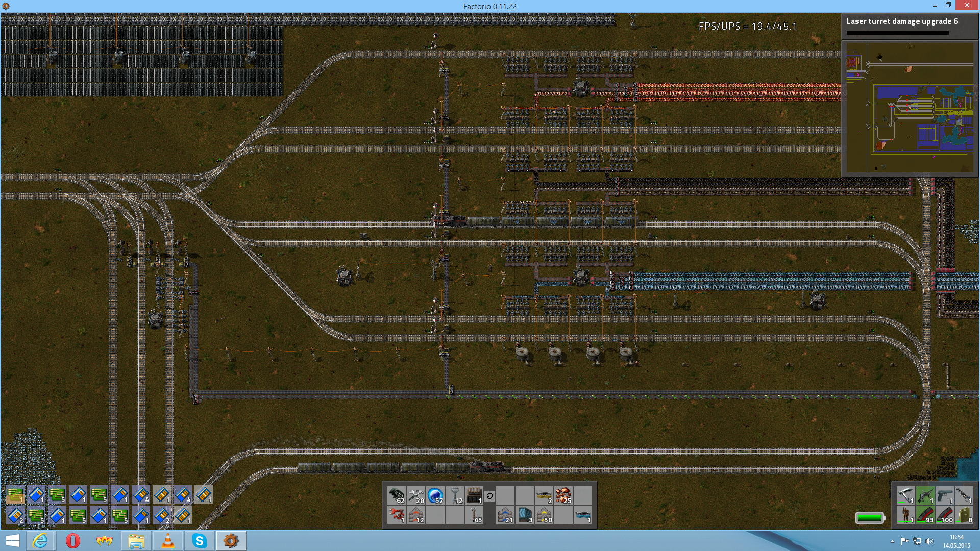Viewport: 980px width, 551px height.
Task: Click the research progress bar
Action: [897, 33]
